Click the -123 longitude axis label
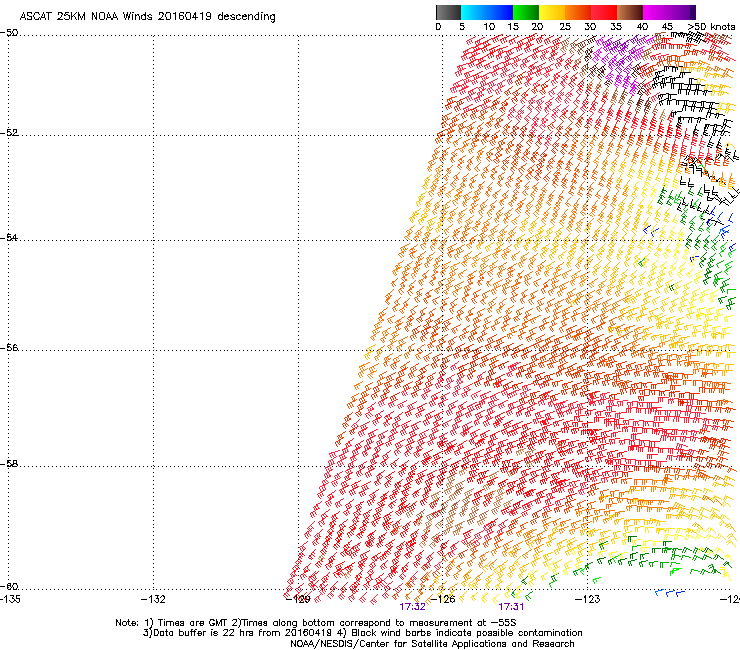 tap(588, 599)
